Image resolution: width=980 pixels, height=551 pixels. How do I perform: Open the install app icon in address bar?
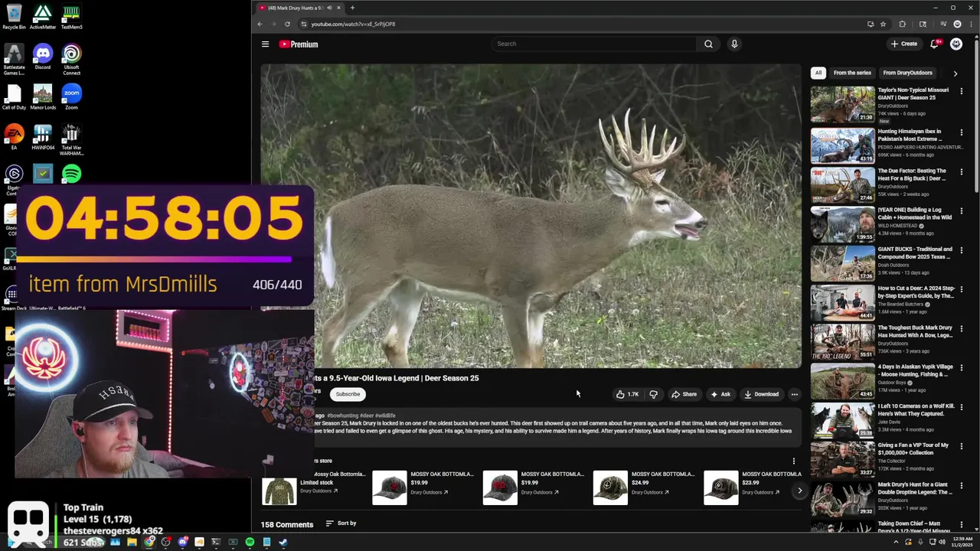871,24
